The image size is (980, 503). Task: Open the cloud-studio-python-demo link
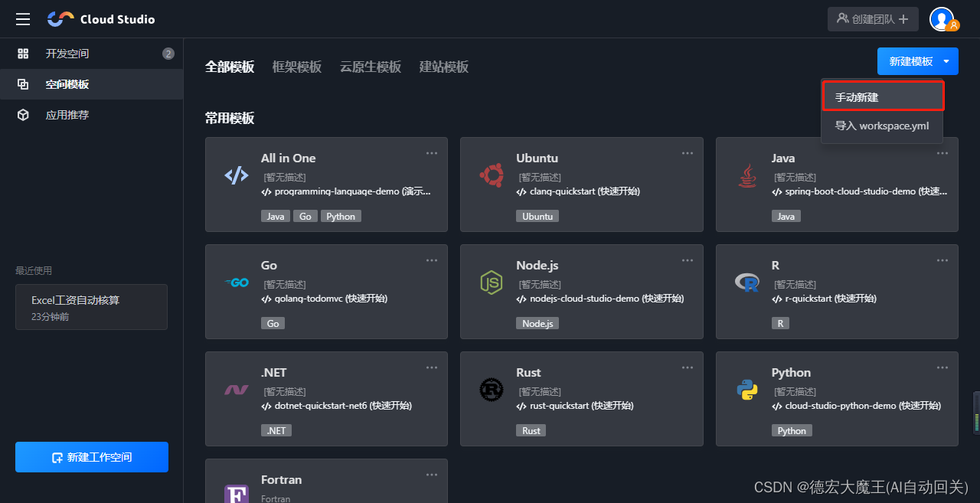856,406
